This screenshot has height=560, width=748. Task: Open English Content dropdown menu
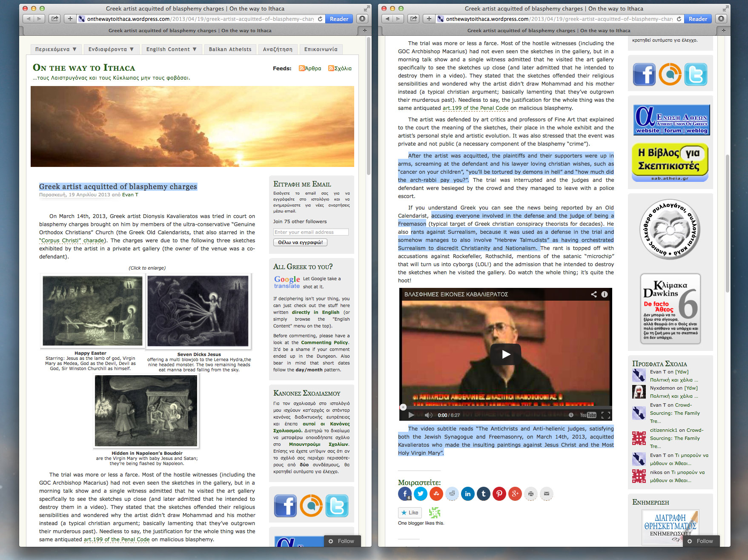172,49
